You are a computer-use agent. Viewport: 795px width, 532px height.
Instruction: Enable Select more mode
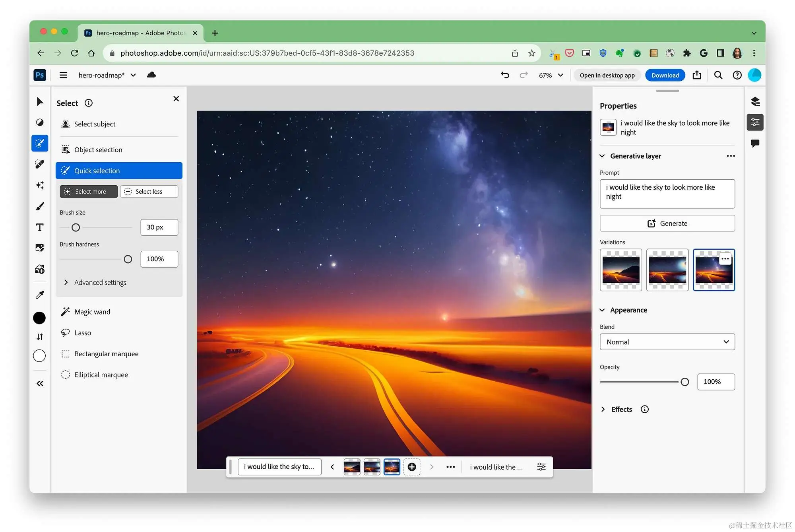tap(89, 192)
